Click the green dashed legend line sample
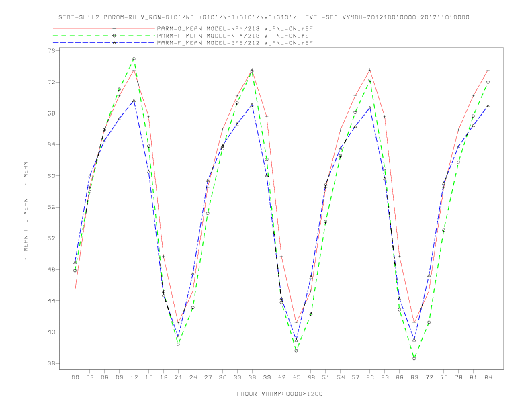The height and width of the screenshot is (411, 532). pos(104,36)
